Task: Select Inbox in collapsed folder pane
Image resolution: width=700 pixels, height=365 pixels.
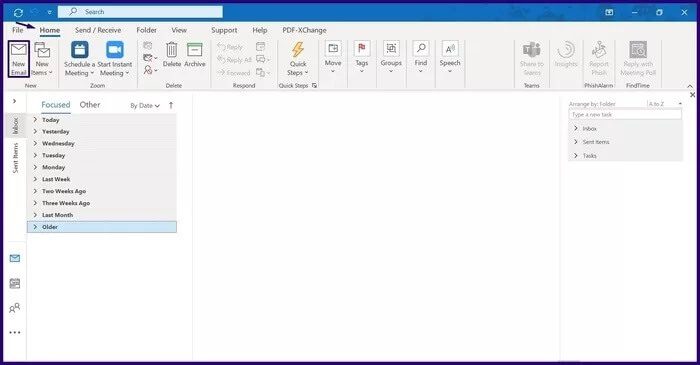Action: [x=15, y=125]
